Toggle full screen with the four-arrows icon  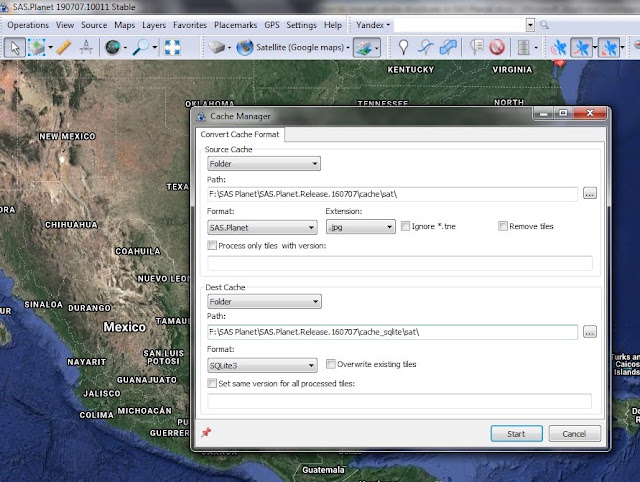(x=172, y=48)
